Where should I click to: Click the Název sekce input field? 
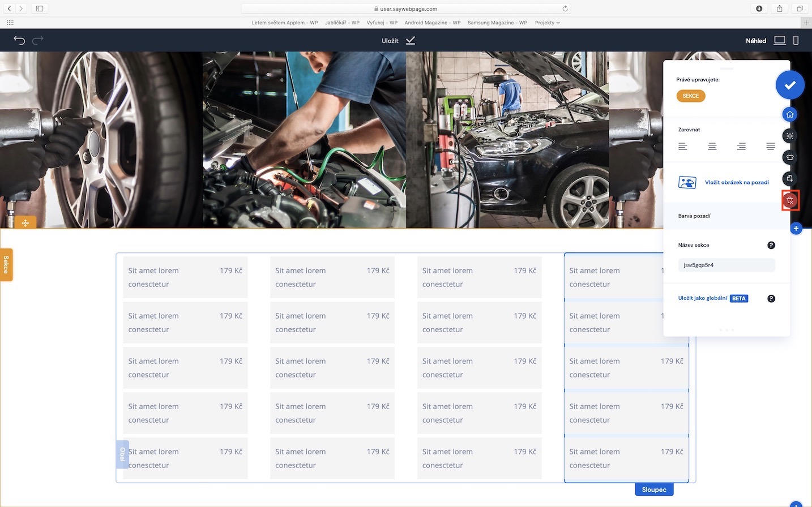pos(726,265)
